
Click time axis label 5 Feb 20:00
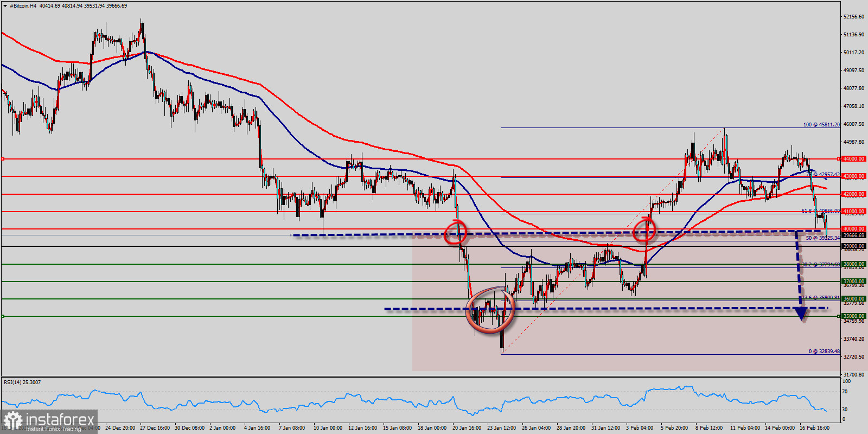click(674, 428)
